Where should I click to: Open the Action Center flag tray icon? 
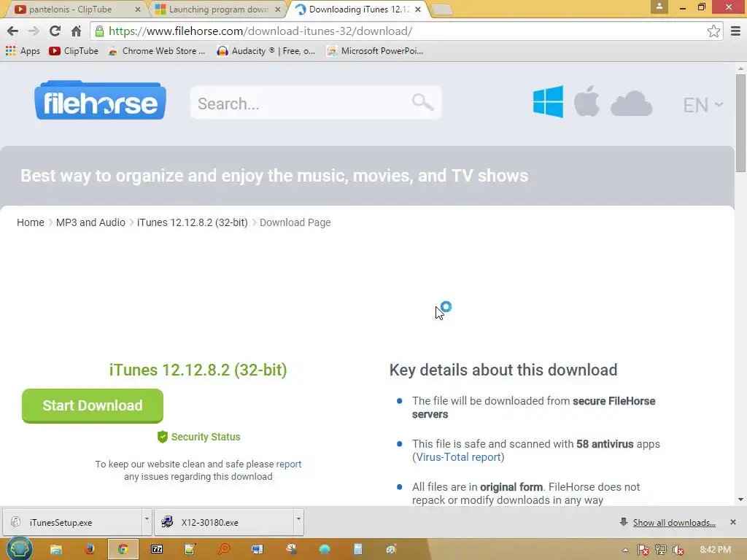click(x=643, y=550)
